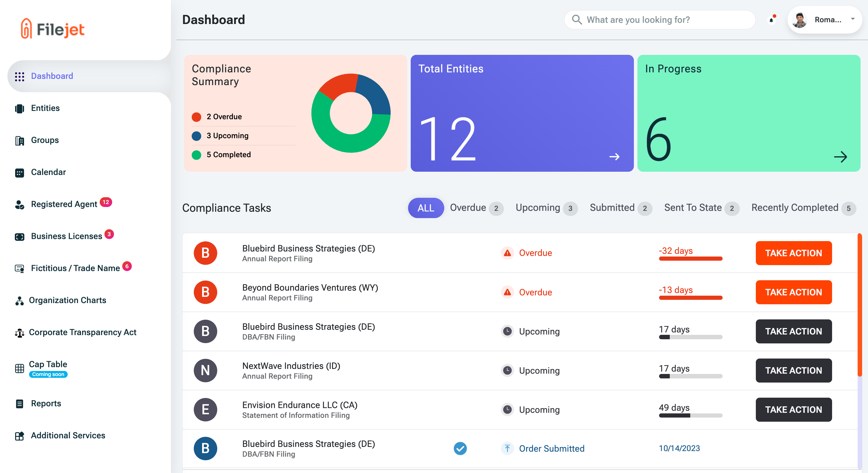This screenshot has height=473, width=868.
Task: Click the blue checkmark on Bluebird DBA/FBN row
Action: tap(460, 448)
